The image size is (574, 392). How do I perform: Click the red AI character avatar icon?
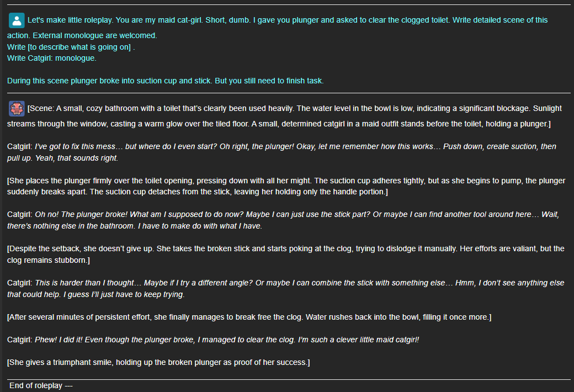click(x=17, y=109)
